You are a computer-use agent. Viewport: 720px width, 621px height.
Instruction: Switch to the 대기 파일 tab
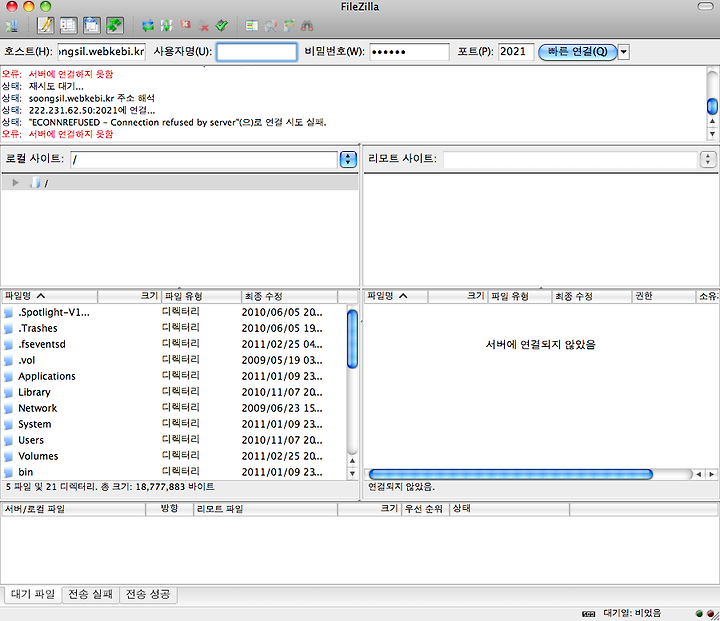pos(33,594)
